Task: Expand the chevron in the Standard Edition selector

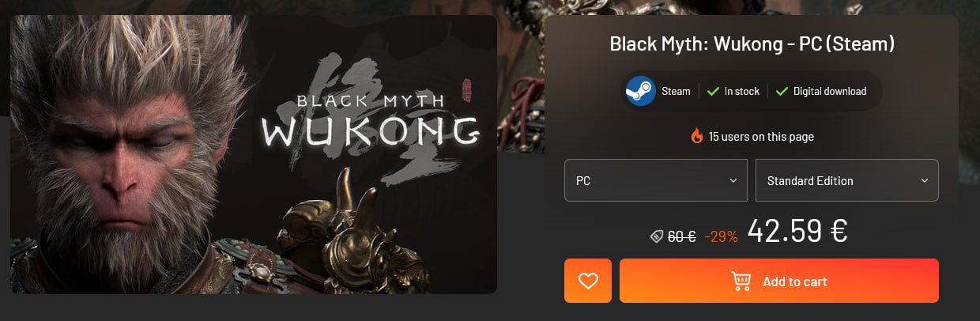Action: (924, 181)
